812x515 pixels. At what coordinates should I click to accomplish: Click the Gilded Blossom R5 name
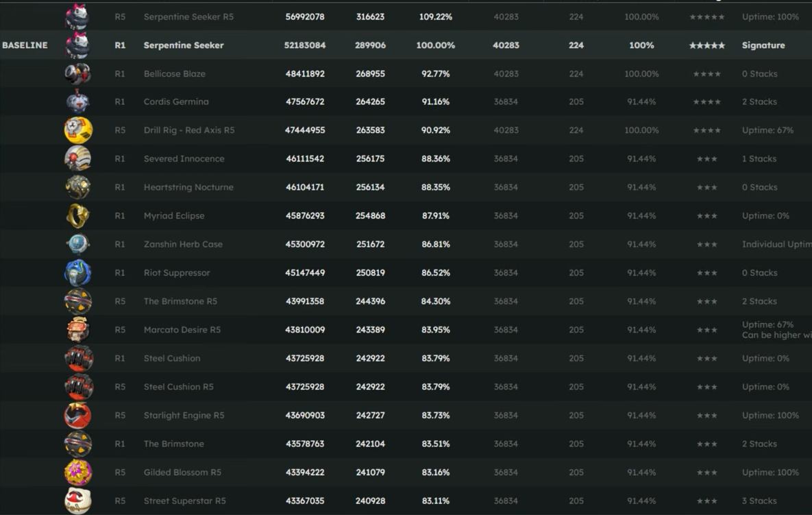(182, 472)
